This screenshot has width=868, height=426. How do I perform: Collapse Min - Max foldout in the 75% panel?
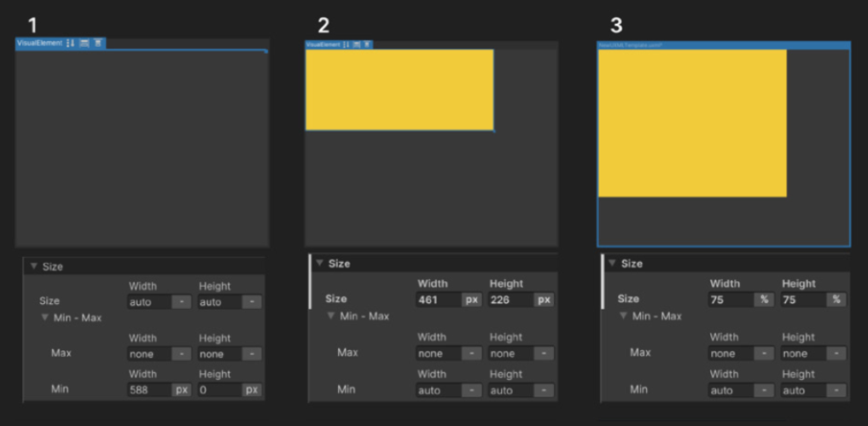click(623, 316)
